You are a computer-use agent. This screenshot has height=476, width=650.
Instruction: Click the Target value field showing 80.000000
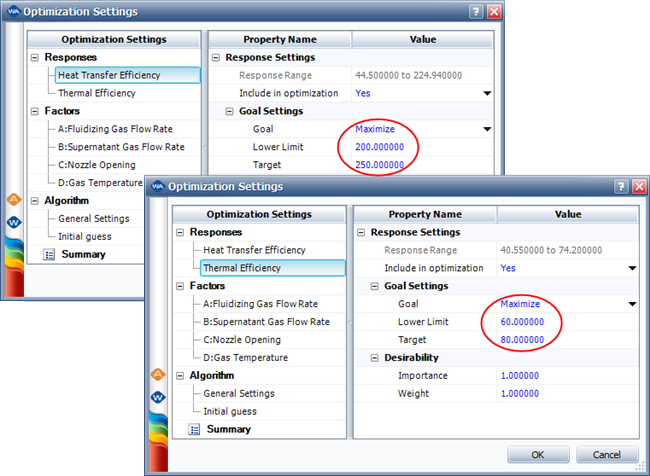[x=522, y=340]
